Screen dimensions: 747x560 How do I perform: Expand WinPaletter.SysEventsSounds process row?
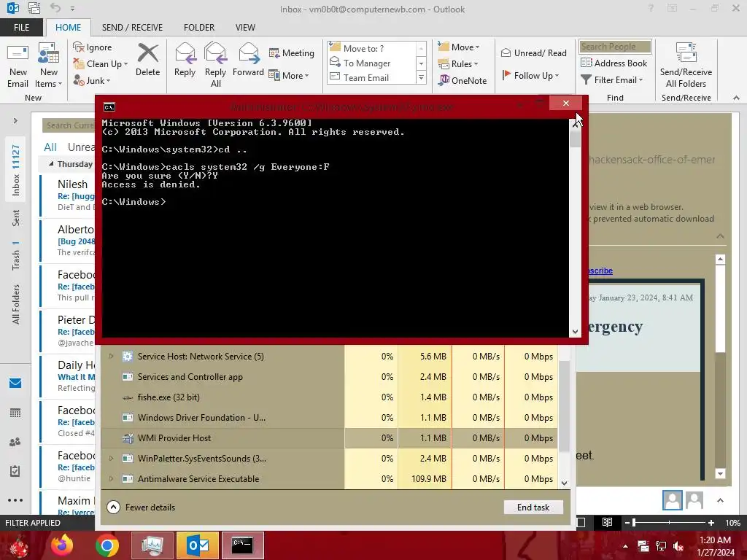(111, 458)
